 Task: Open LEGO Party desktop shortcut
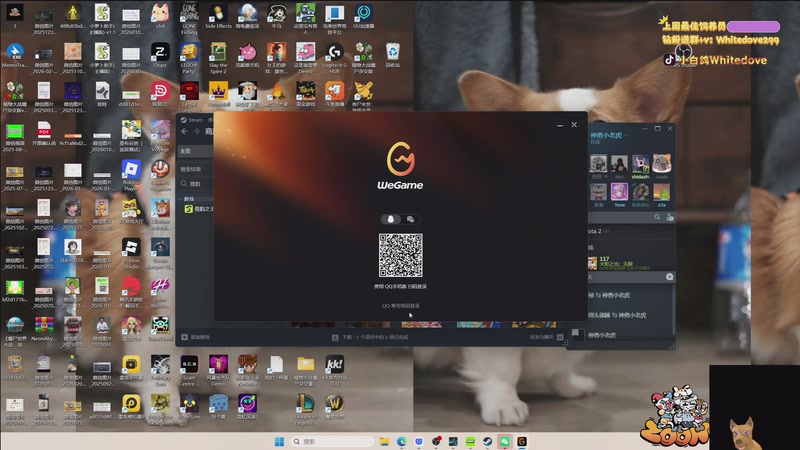(x=189, y=59)
